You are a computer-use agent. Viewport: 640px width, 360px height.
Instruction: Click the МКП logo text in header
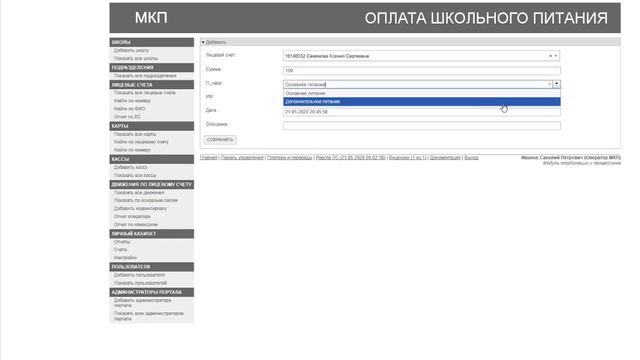point(151,18)
